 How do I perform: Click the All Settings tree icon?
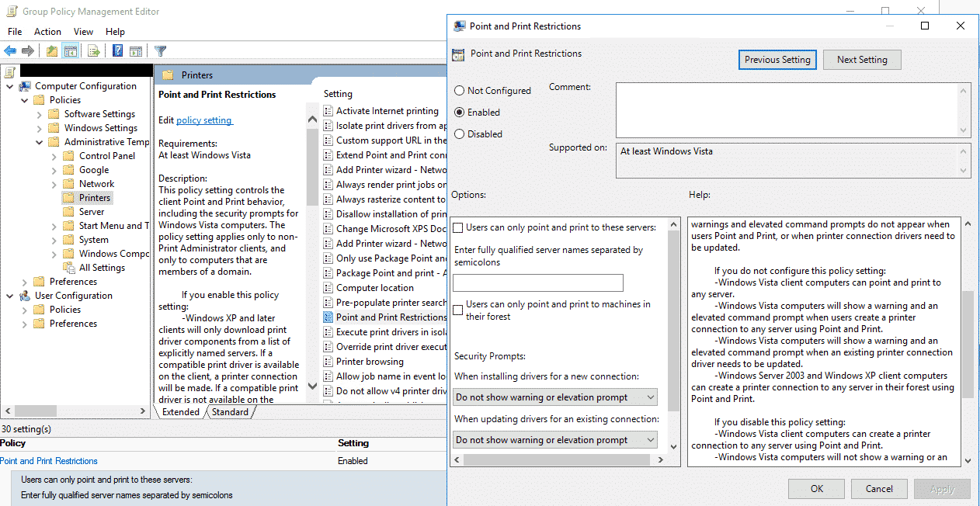(x=68, y=268)
